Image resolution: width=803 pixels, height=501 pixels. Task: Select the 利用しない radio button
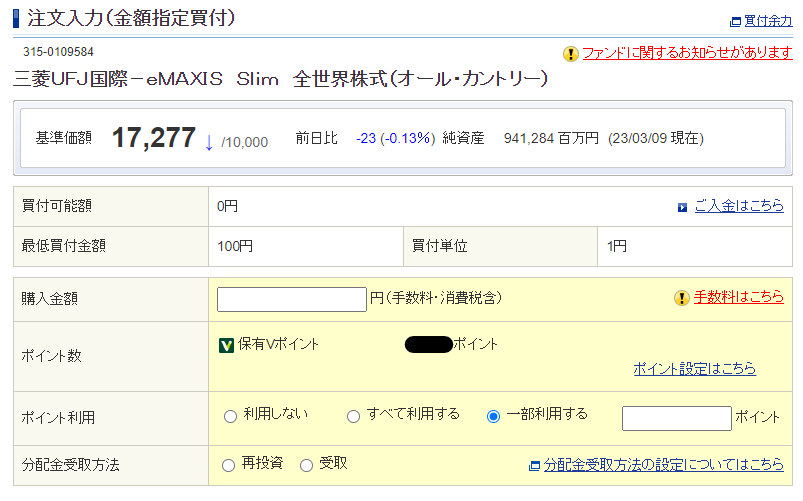click(230, 416)
